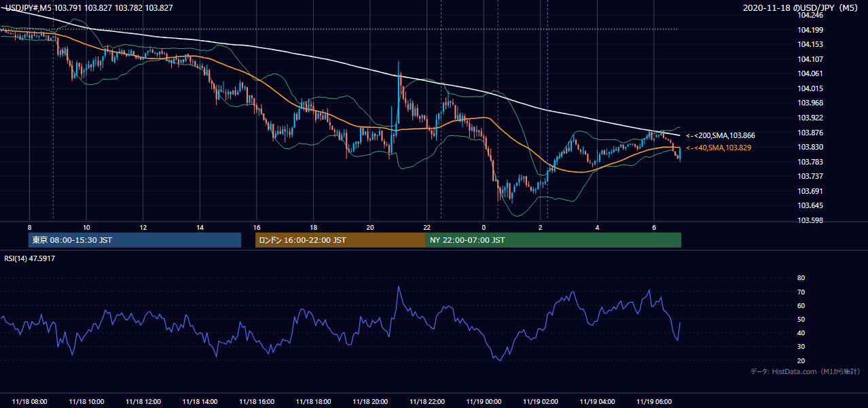
Task: Click price axis value 103.876
Action: click(x=810, y=133)
